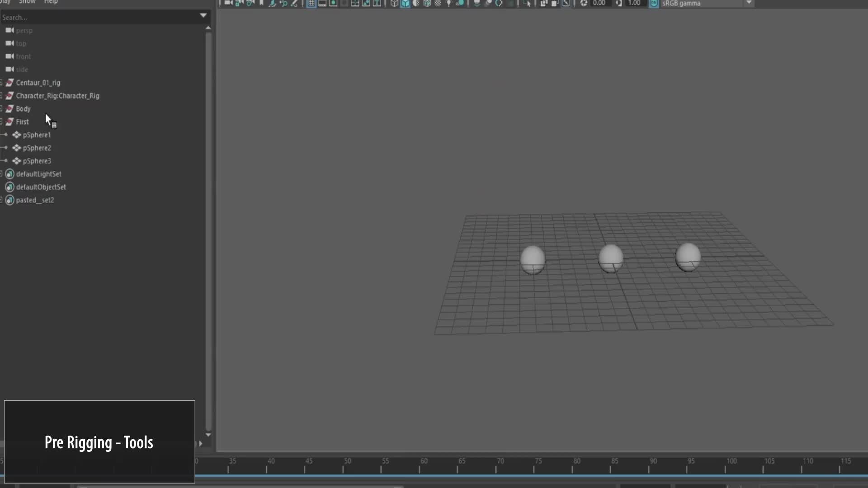Click the Select Camera icon in panel toolbar
Image resolution: width=868 pixels, height=488 pixels.
228,3
